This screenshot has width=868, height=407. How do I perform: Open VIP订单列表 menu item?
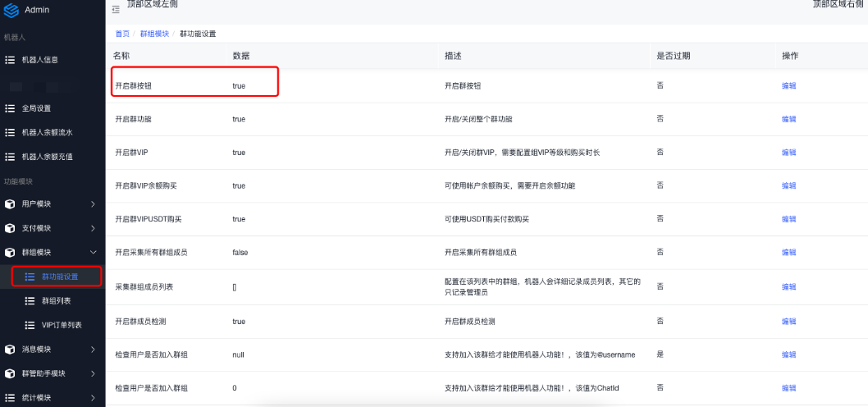tap(61, 325)
